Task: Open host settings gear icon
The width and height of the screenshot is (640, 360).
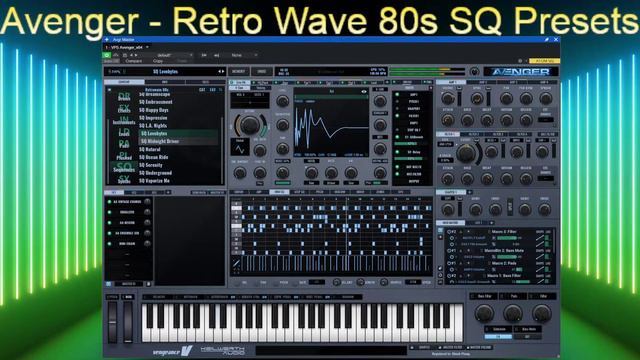Action: point(520,61)
